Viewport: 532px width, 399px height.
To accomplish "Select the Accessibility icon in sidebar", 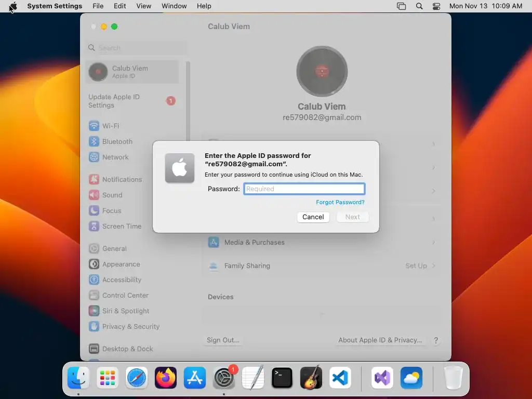I will click(94, 280).
